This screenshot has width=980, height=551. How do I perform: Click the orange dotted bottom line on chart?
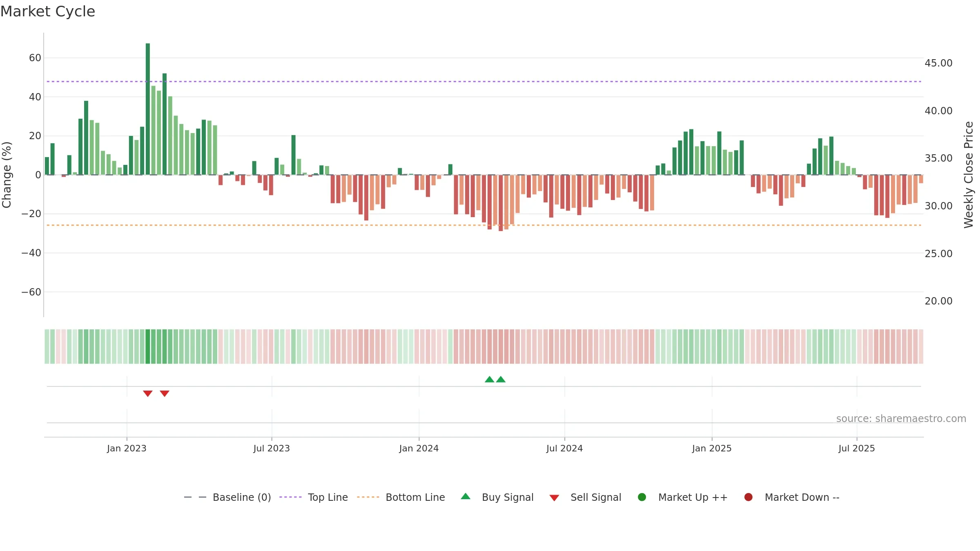point(484,225)
